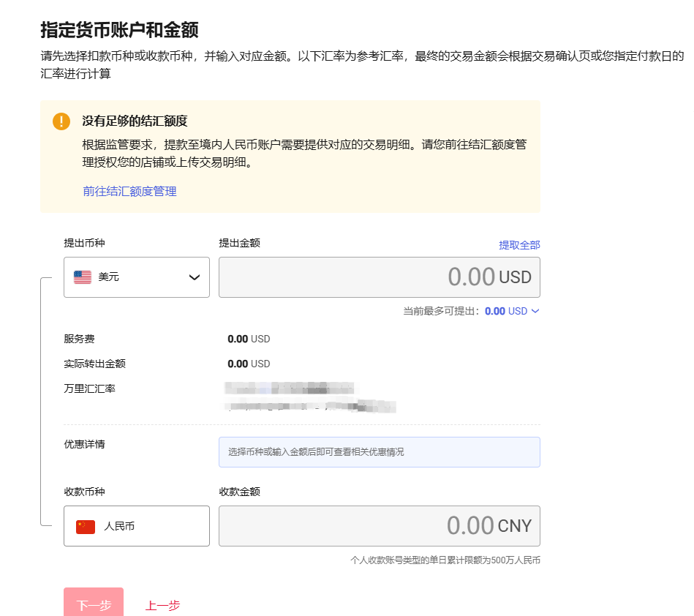The image size is (694, 616).
Task: Open the 人民币 收款币种 selector
Action: 137,526
